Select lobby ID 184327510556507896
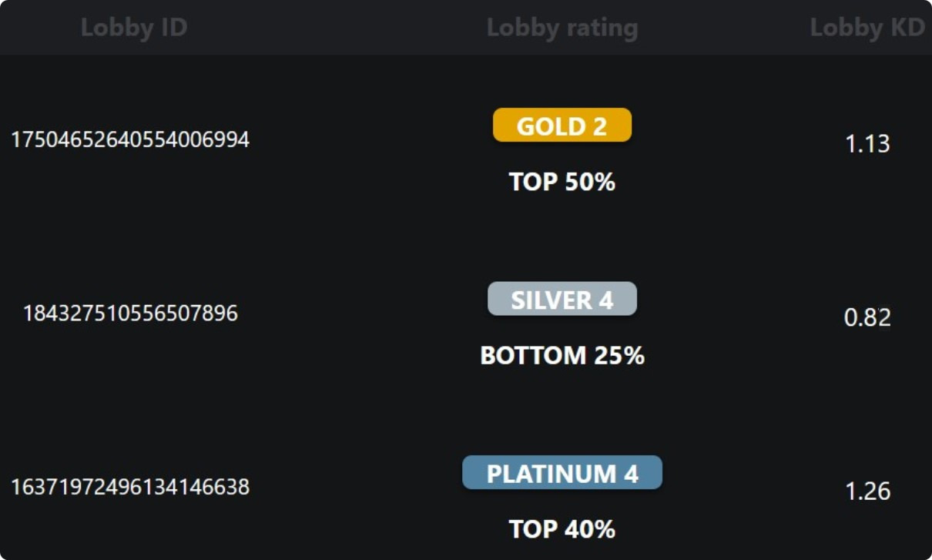Screen dimensions: 932x560 (130, 314)
